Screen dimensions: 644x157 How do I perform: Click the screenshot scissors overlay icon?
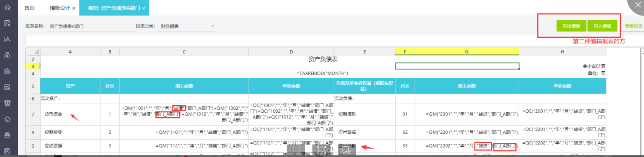[x=347, y=150]
